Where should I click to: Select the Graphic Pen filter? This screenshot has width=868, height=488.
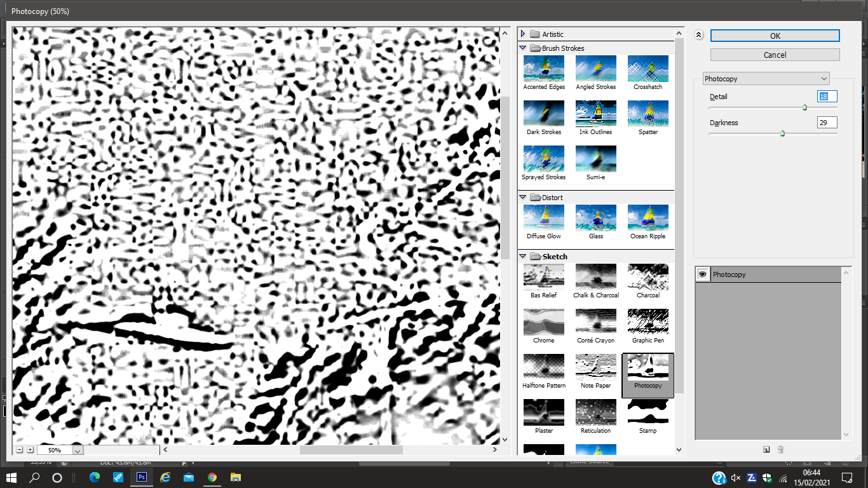click(x=648, y=322)
